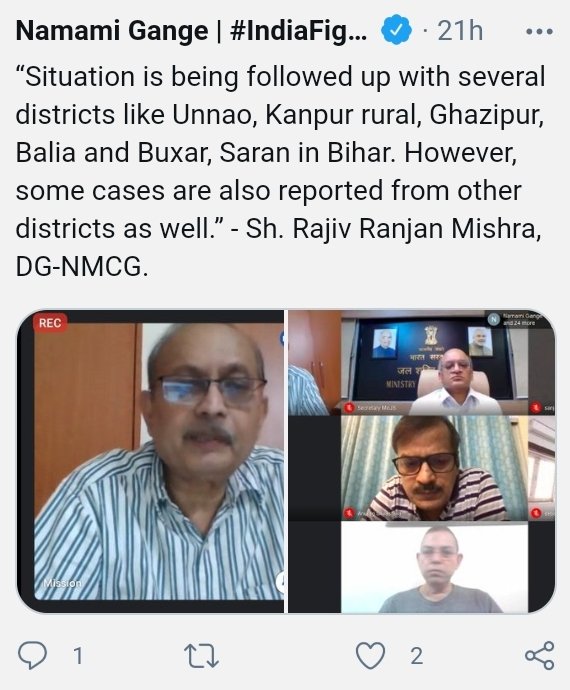Click the like count number 2
The image size is (570, 690).
pos(417,656)
